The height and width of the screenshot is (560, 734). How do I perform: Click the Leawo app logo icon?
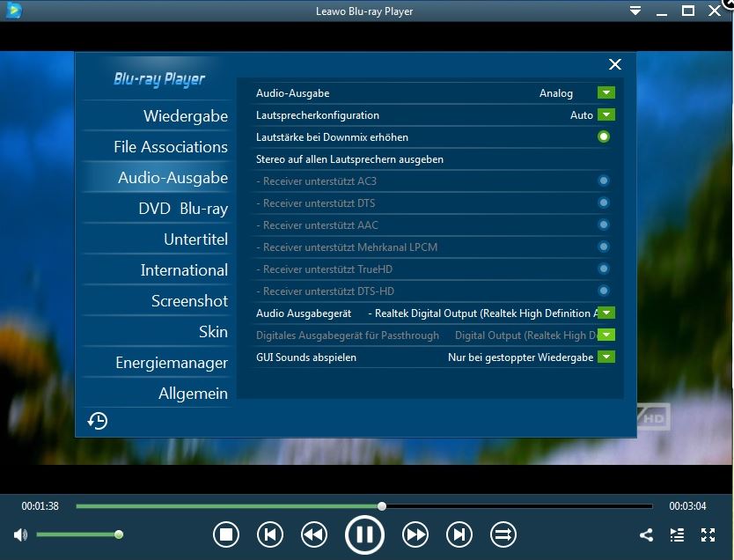pos(13,11)
